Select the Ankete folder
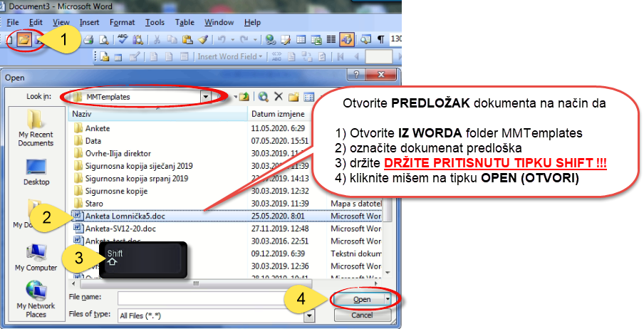644x329 pixels. (x=92, y=128)
